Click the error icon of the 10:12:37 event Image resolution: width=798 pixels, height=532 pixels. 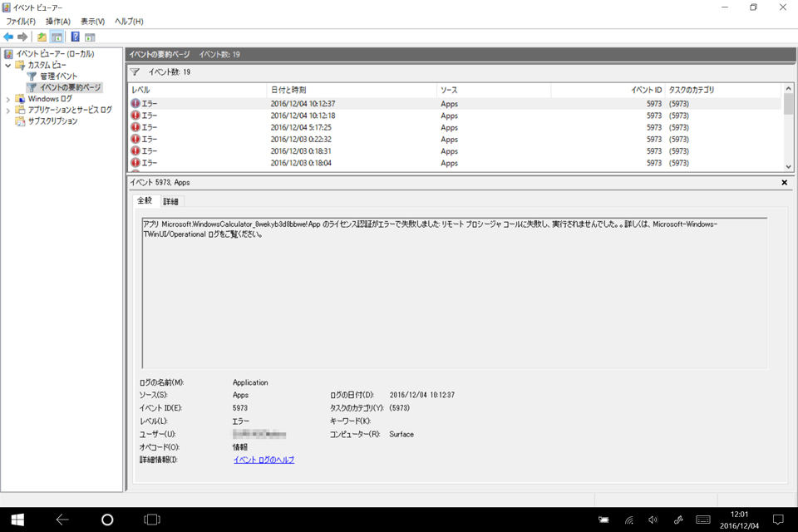pos(135,103)
